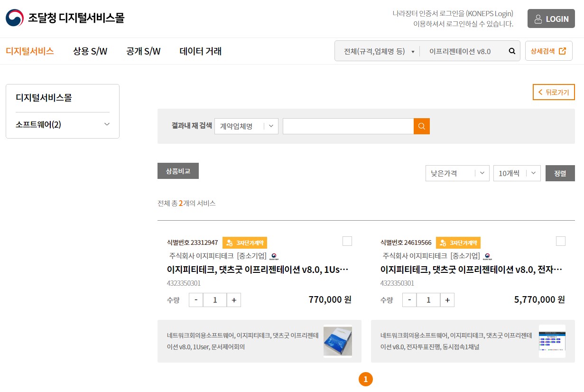Click the magnifier icon in the top search bar
The height and width of the screenshot is (392, 584).
point(512,51)
